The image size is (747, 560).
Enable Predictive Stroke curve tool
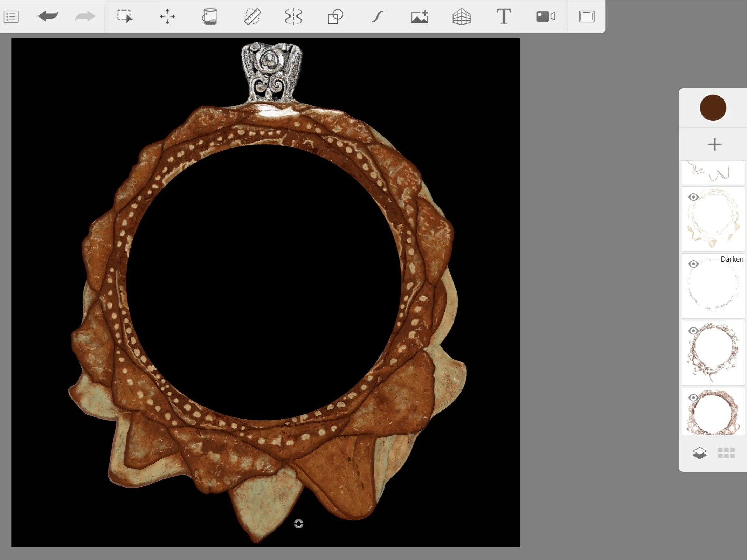coord(378,16)
